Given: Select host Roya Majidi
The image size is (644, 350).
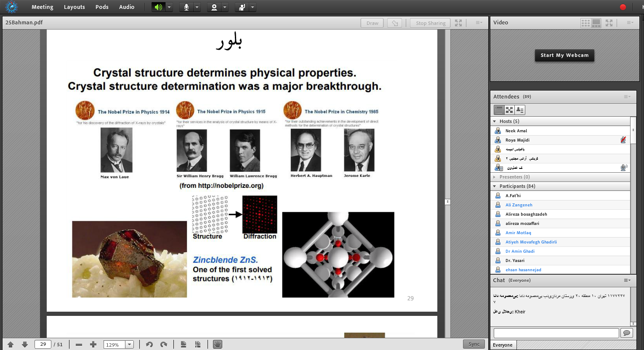Looking at the screenshot, I should pyautogui.click(x=561, y=140).
